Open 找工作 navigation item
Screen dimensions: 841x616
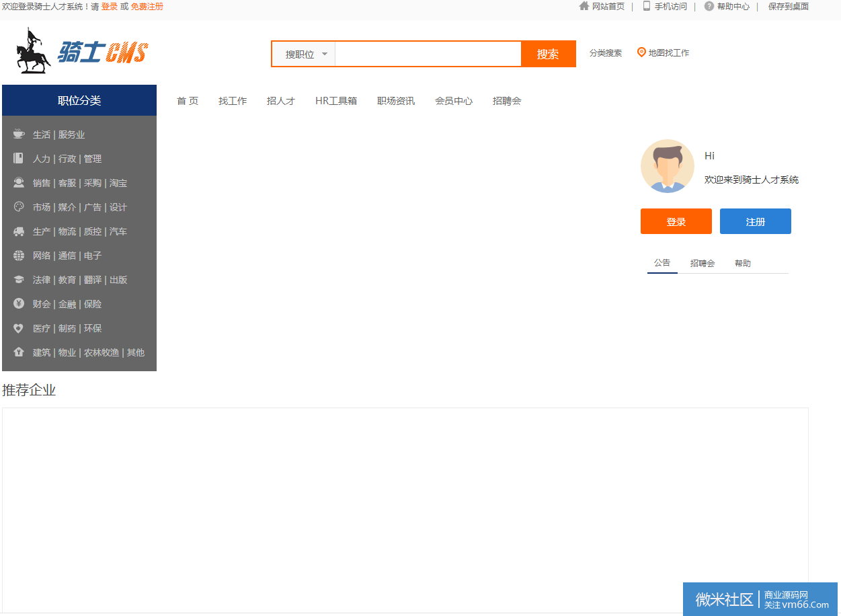click(233, 101)
